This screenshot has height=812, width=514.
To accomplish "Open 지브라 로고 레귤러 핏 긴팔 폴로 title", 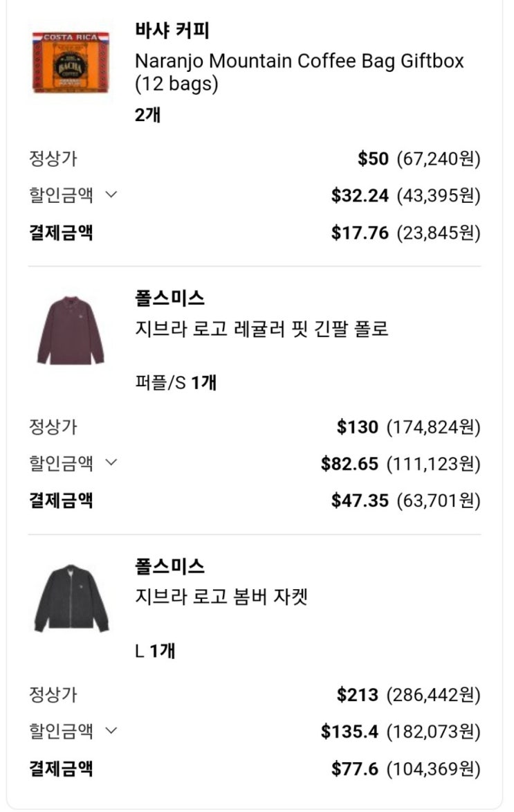I will tap(261, 329).
